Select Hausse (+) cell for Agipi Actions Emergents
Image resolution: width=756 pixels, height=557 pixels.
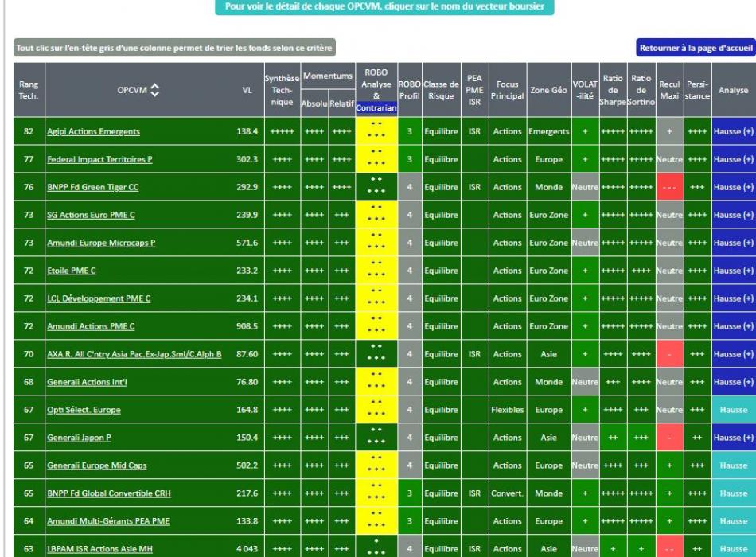click(734, 131)
